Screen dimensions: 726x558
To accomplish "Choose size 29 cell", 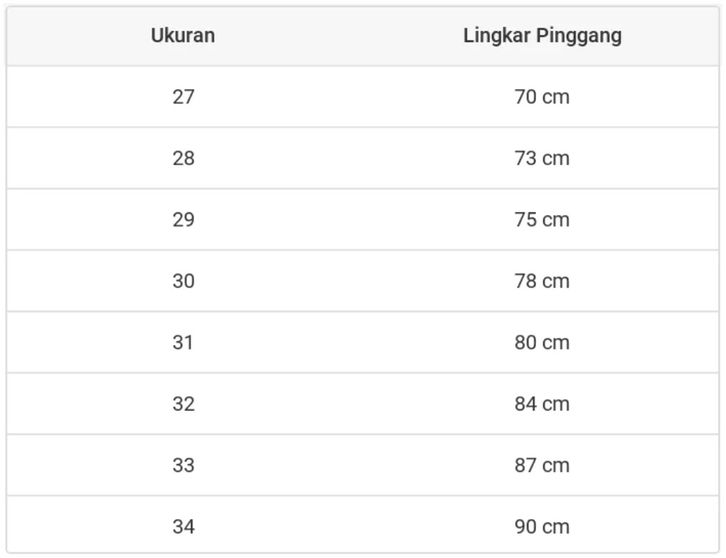I will [183, 220].
